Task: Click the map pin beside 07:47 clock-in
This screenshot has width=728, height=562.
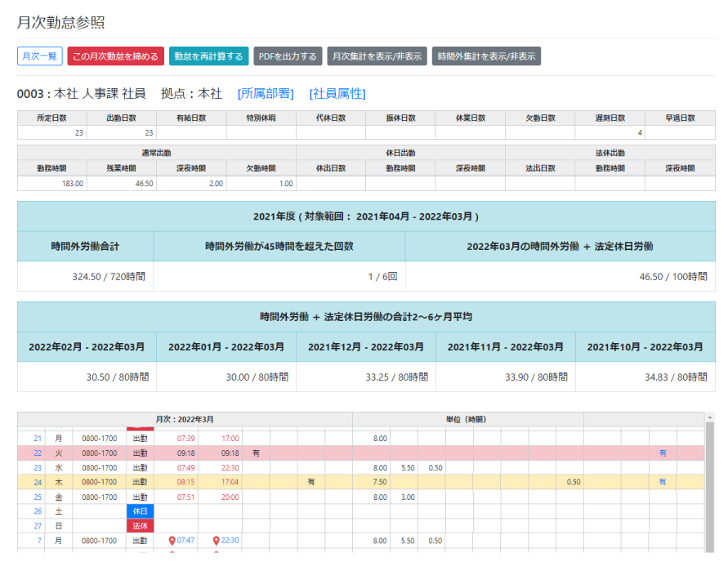Action: pos(172,541)
